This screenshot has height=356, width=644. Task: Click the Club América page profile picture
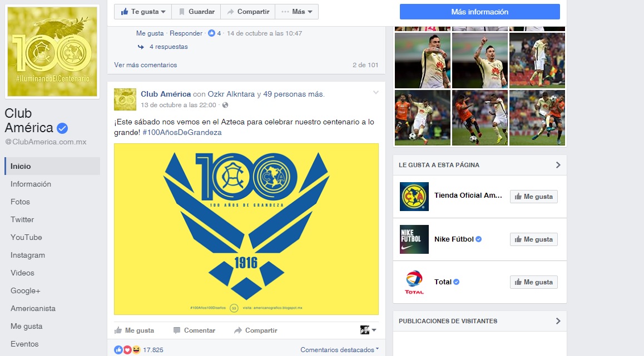coord(52,51)
